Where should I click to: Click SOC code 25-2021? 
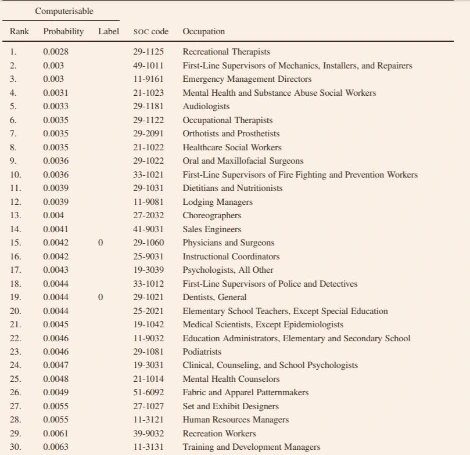[x=148, y=311]
